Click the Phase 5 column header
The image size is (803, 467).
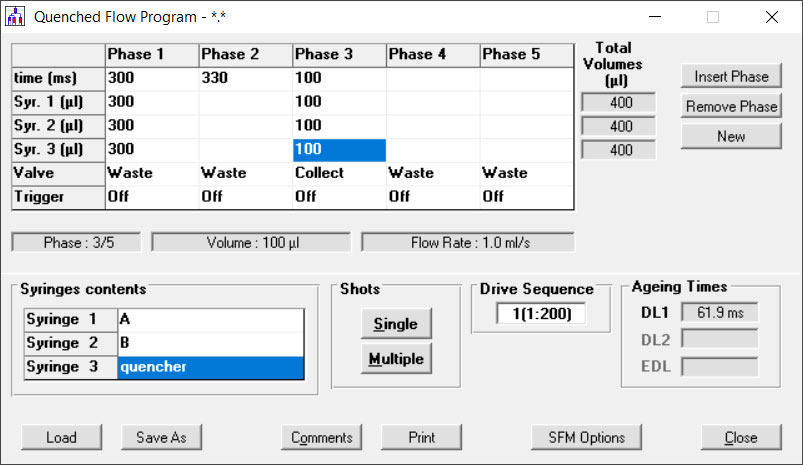(x=526, y=55)
